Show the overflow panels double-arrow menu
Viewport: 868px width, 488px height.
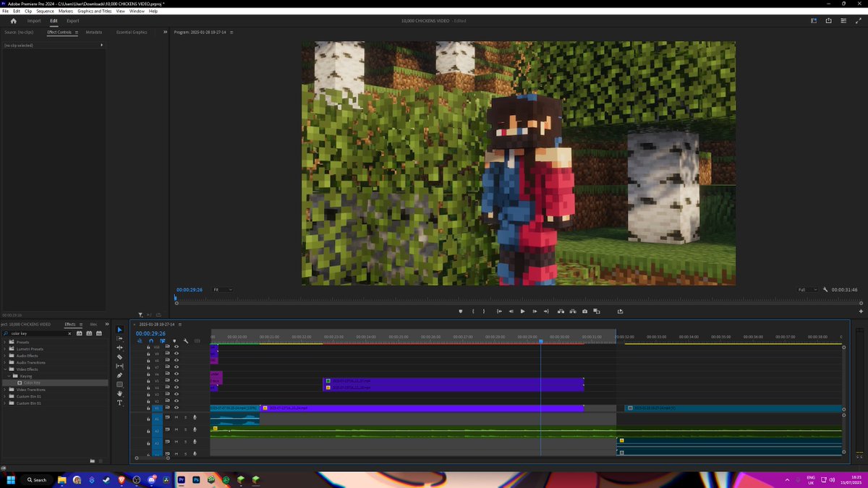click(165, 32)
